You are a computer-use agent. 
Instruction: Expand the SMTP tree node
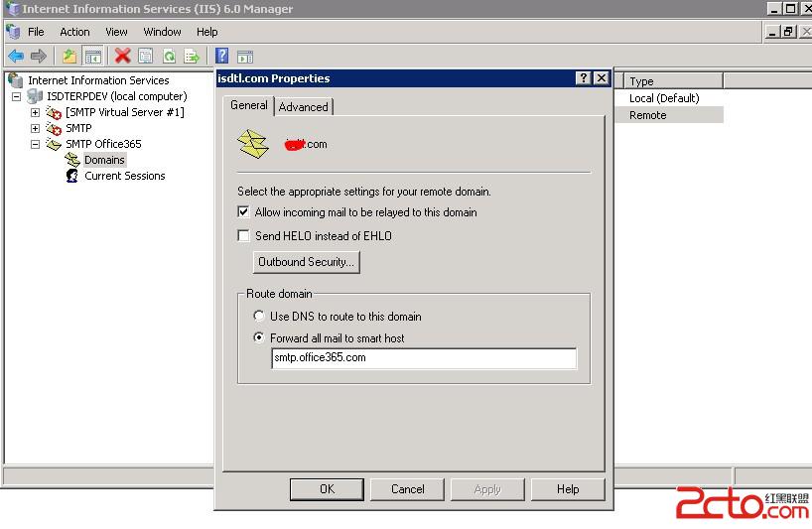coord(35,128)
